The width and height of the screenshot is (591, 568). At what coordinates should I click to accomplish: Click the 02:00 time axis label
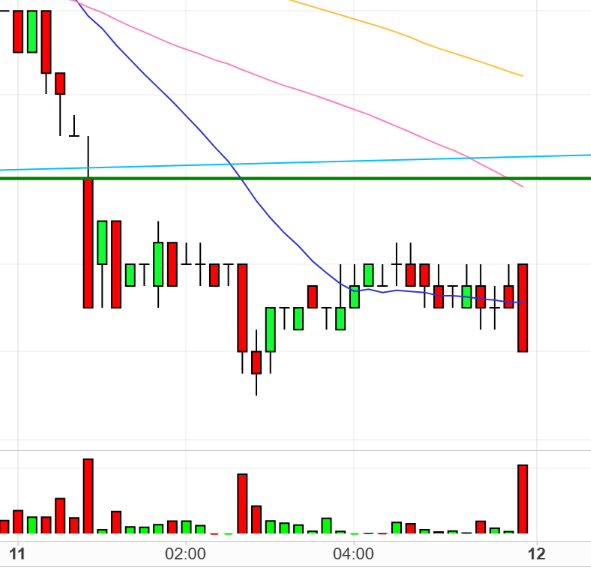click(185, 554)
